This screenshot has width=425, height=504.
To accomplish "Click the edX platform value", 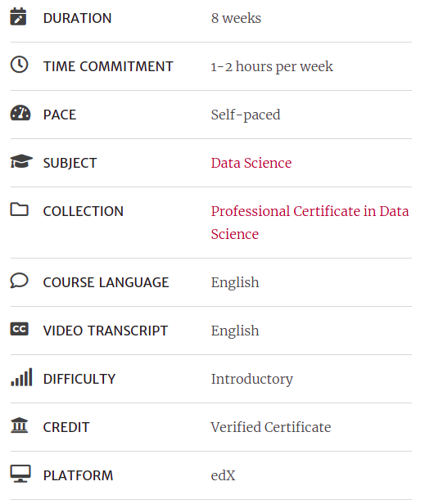I will [223, 475].
